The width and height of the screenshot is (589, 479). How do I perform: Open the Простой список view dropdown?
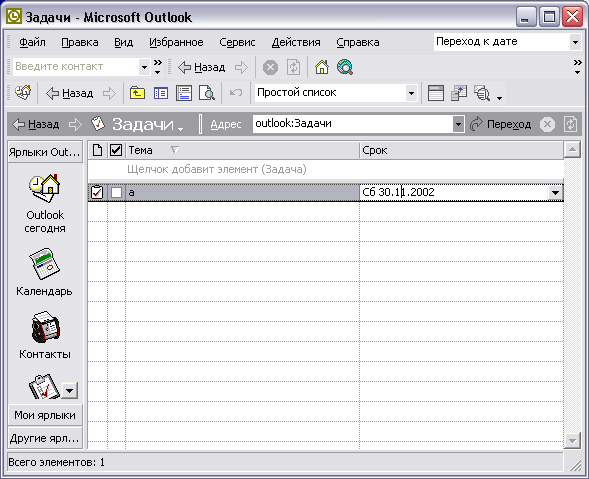pyautogui.click(x=336, y=93)
